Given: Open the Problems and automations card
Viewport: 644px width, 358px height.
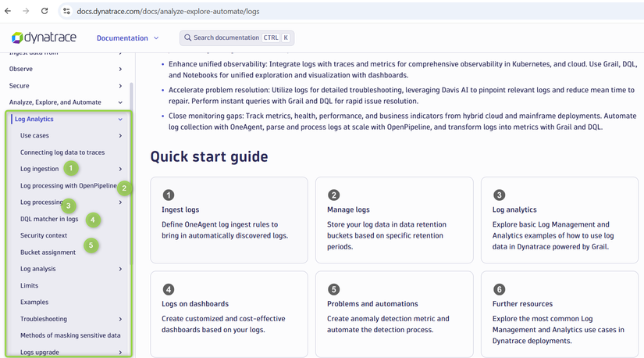Looking at the screenshot, I should [x=394, y=314].
